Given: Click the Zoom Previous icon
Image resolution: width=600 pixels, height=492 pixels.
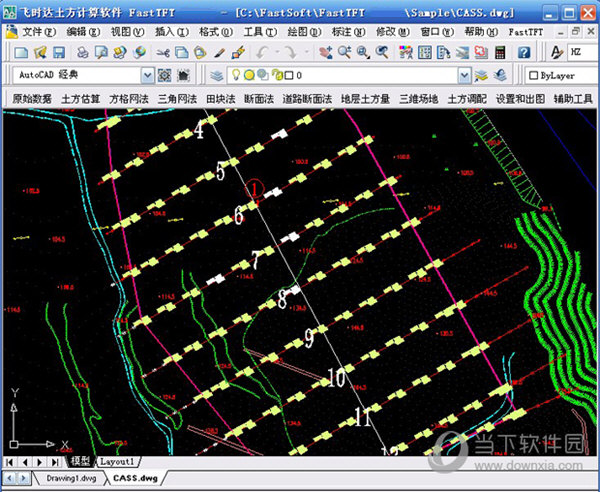Looking at the screenshot, I should coord(382,52).
